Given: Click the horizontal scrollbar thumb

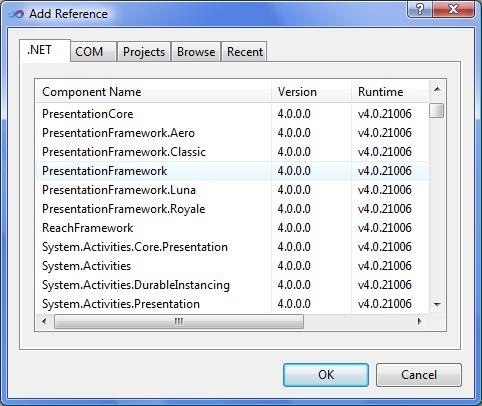Looking at the screenshot, I should click(179, 322).
